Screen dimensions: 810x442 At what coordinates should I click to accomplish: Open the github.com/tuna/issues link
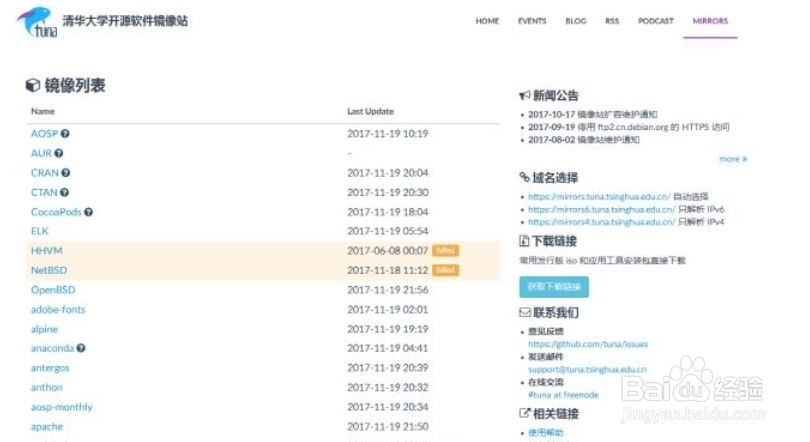(588, 344)
